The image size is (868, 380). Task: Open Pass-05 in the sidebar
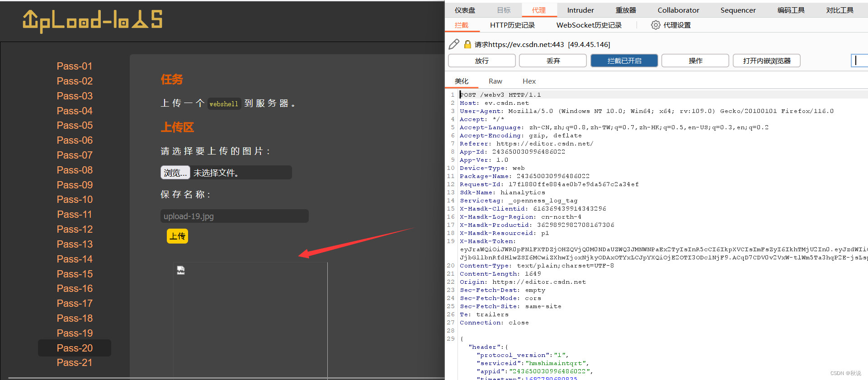(x=75, y=125)
